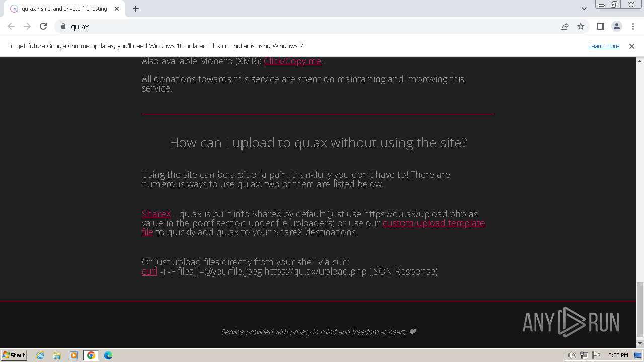The width and height of the screenshot is (644, 362).
Task: Switch to Chrome taskbar button
Action: click(91, 355)
